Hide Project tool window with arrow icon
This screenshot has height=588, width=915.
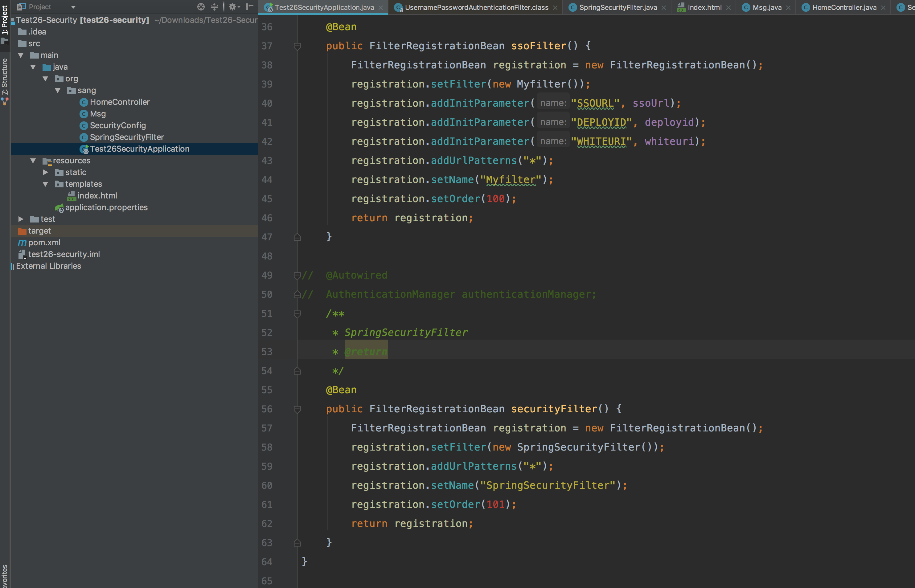click(x=249, y=6)
